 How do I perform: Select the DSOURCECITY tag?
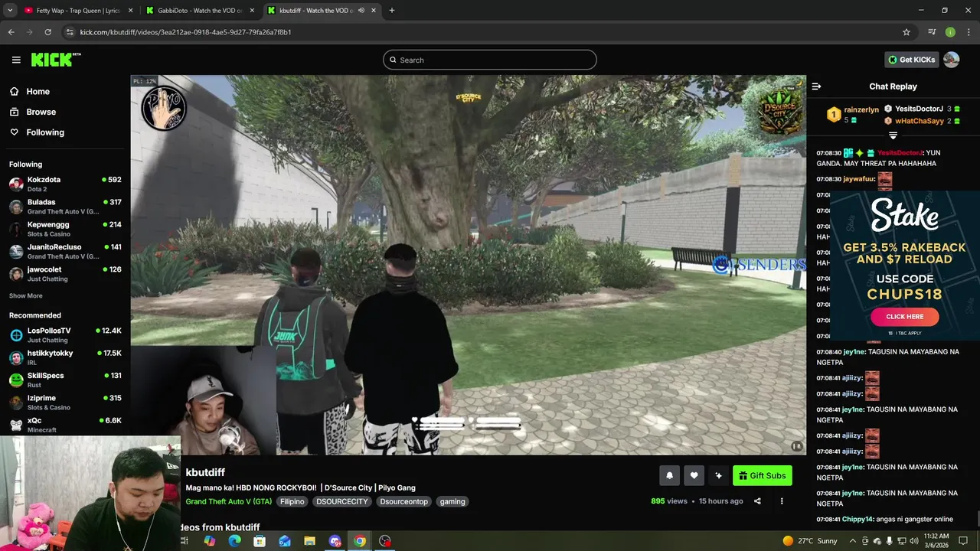pyautogui.click(x=342, y=501)
